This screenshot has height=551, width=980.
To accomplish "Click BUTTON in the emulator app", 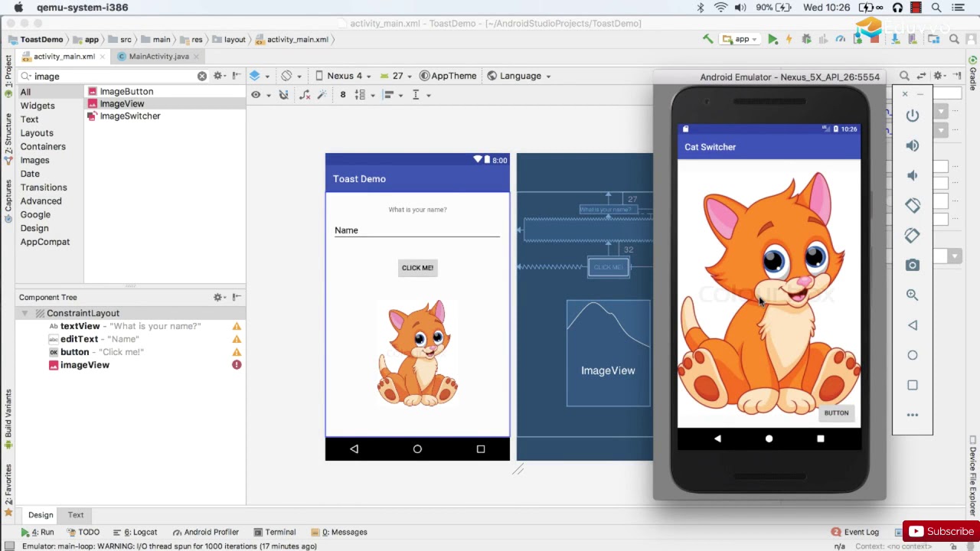I will click(836, 412).
